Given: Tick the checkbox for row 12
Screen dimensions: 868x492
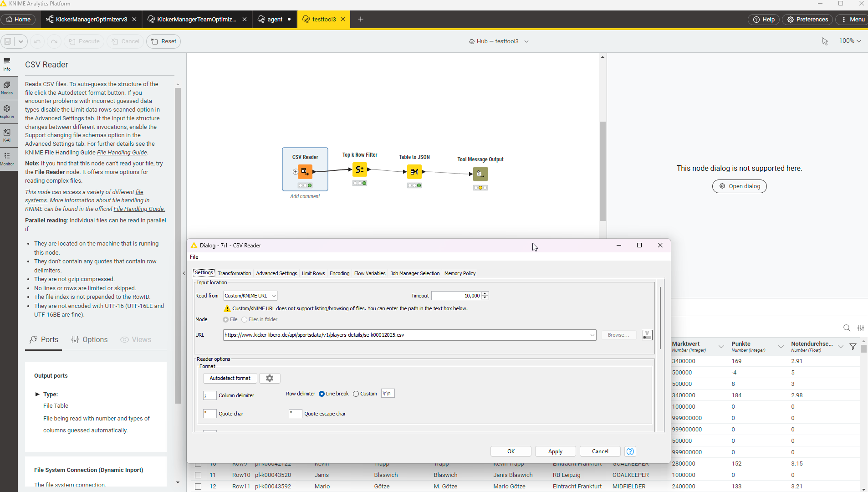Looking at the screenshot, I should point(198,487).
